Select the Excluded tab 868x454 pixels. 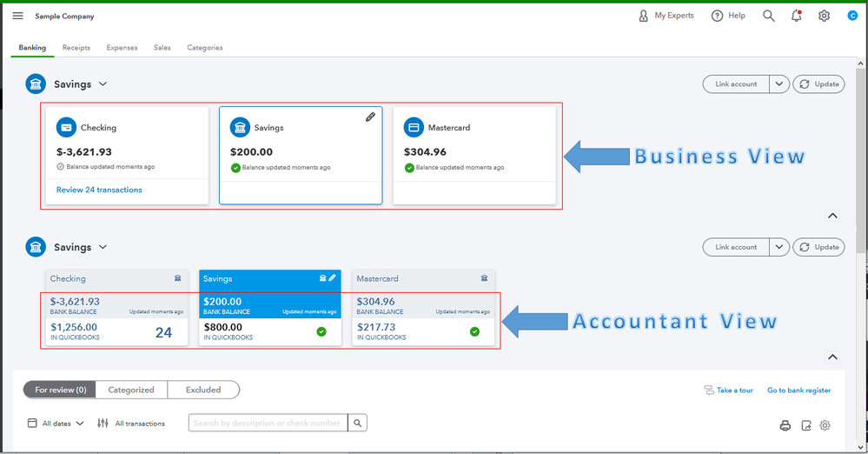pyautogui.click(x=203, y=390)
